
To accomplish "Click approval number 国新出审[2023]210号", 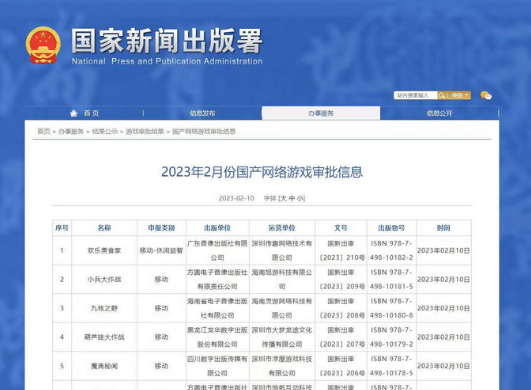I will (x=341, y=251).
